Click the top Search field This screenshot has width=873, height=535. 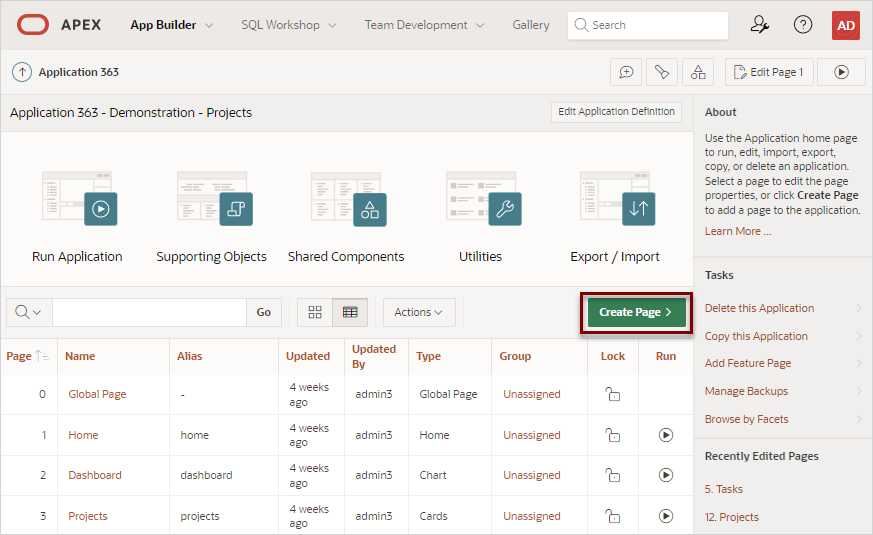(x=648, y=25)
